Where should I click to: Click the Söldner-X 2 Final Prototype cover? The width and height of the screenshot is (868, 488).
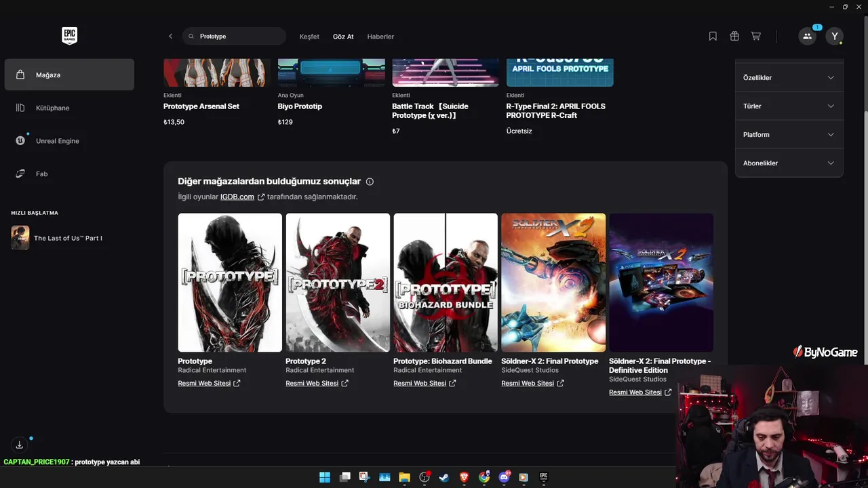tap(553, 283)
